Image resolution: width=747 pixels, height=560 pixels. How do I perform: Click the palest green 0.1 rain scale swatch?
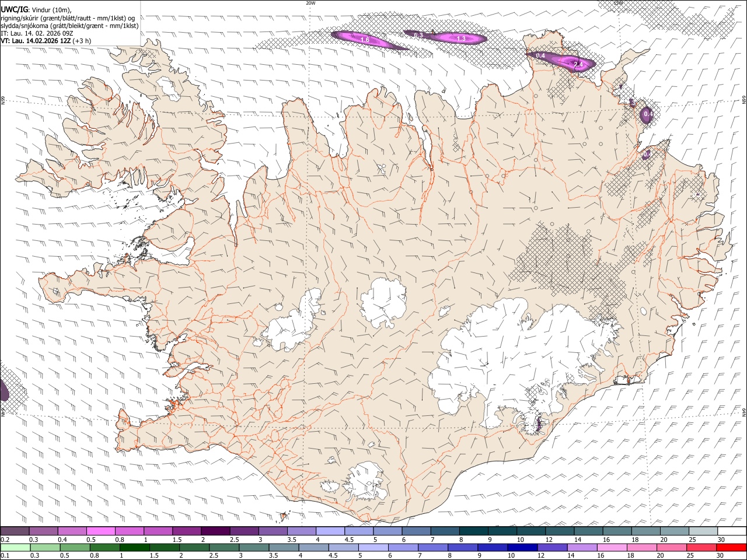[x=15, y=547]
